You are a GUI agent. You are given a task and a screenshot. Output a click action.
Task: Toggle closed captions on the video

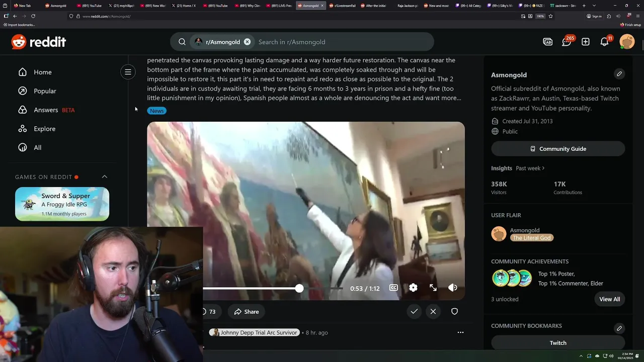click(x=393, y=288)
